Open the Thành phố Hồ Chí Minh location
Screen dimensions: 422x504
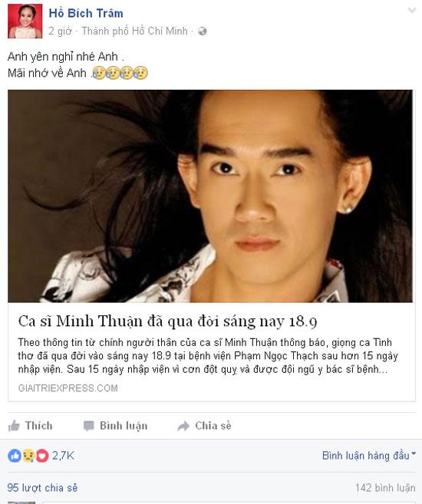pyautogui.click(x=135, y=31)
